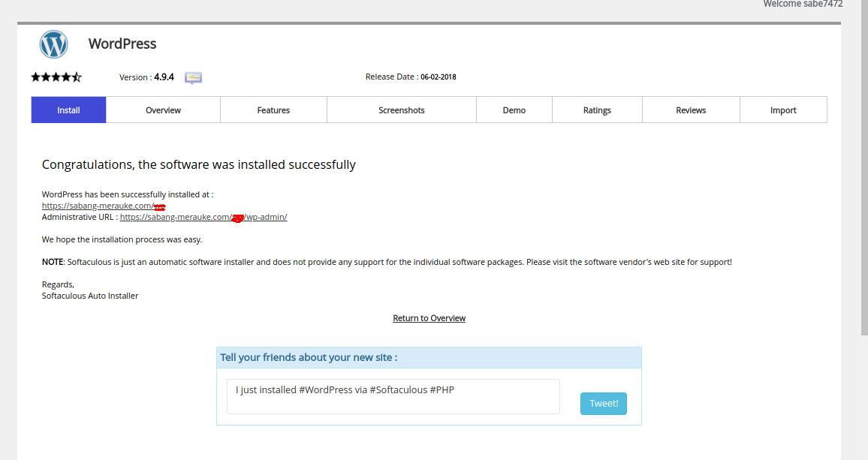
Task: Click the Welcome sabe7472 user text
Action: (802, 5)
